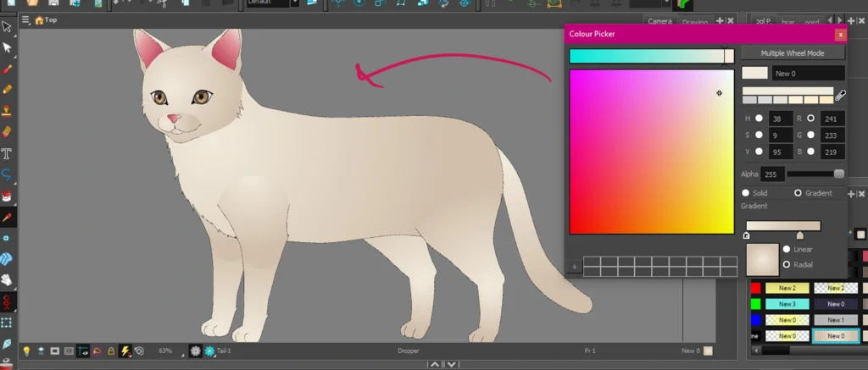
Task: Select the B radio button
Action: (810, 152)
